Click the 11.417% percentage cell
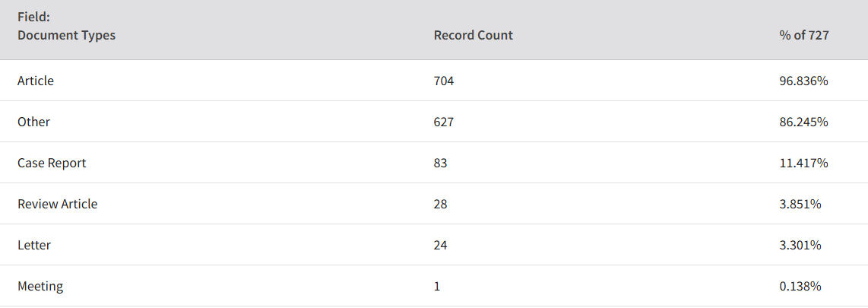The height and width of the screenshot is (308, 868). coord(803,164)
